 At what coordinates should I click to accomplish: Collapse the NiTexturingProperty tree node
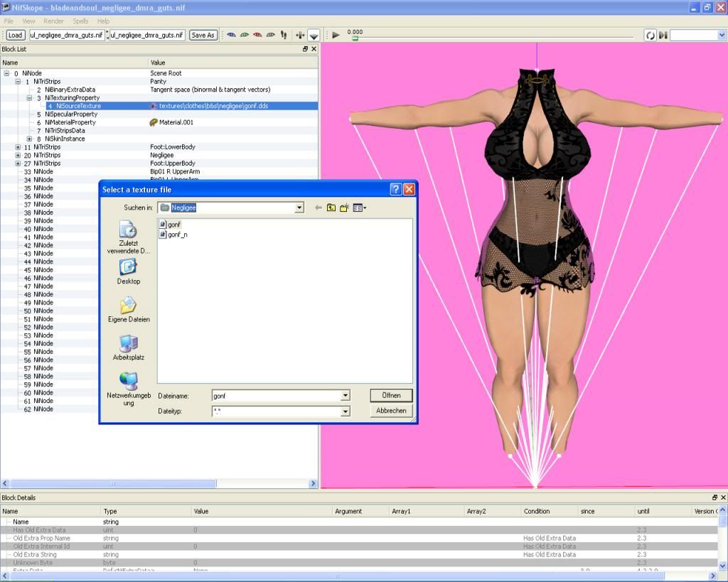(x=29, y=98)
